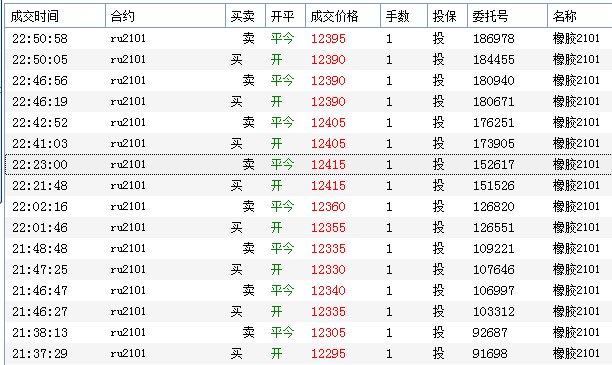Select the trade at 21:38:13
Viewport: 612px width, 365px height.
[x=308, y=333]
